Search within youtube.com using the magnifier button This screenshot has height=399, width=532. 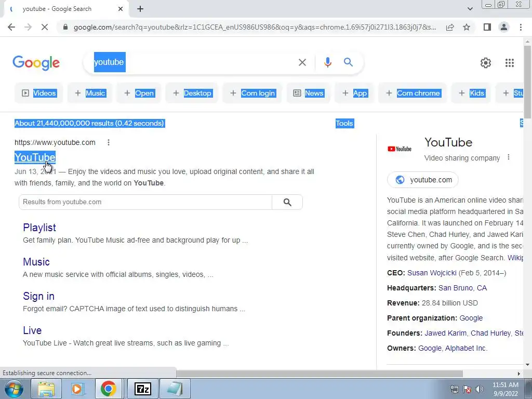pos(287,202)
